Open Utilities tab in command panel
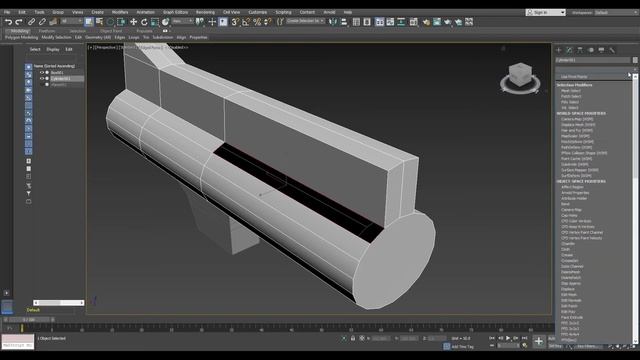The image size is (640, 360). pos(612,50)
